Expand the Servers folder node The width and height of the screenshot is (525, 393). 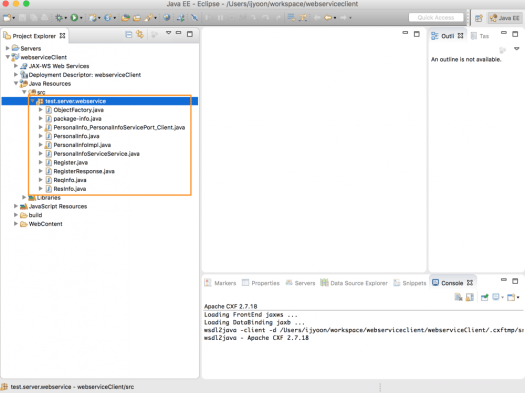click(x=7, y=48)
